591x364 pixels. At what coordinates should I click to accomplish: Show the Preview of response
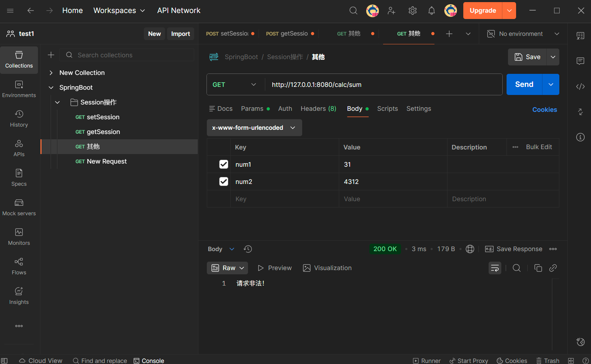point(275,268)
